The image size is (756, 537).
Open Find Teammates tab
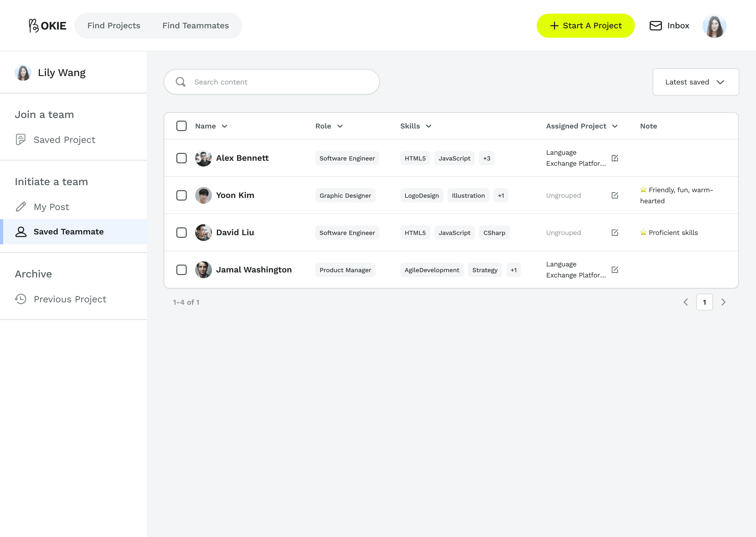pyautogui.click(x=195, y=26)
